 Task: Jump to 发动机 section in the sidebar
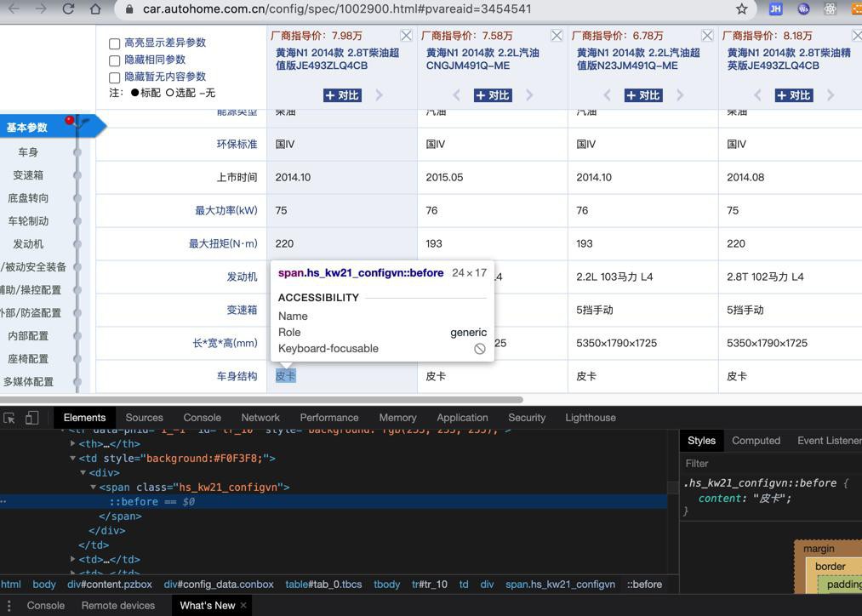point(28,244)
